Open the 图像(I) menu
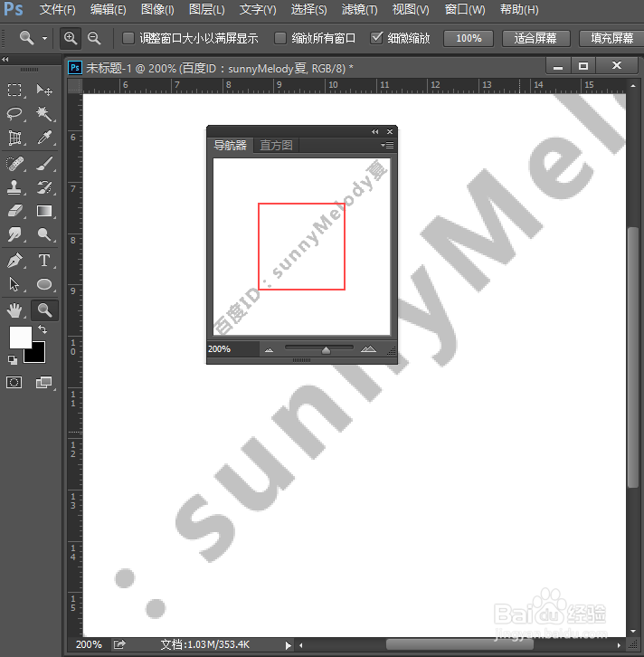The height and width of the screenshot is (657, 644). pyautogui.click(x=157, y=10)
